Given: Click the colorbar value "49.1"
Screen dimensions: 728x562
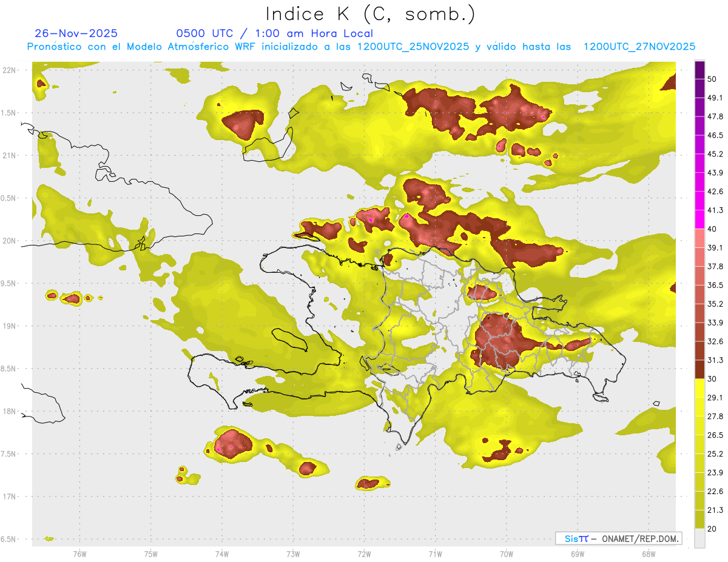Looking at the screenshot, I should pos(715,98).
